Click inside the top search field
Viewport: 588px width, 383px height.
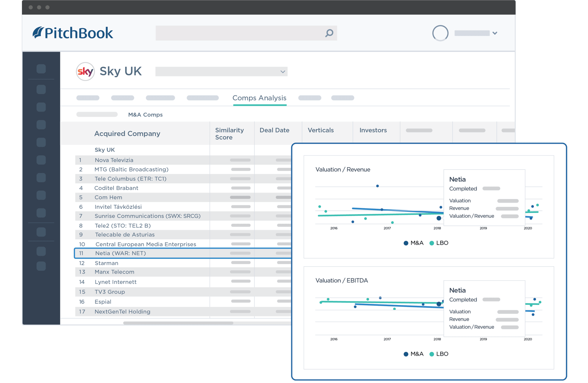point(246,33)
